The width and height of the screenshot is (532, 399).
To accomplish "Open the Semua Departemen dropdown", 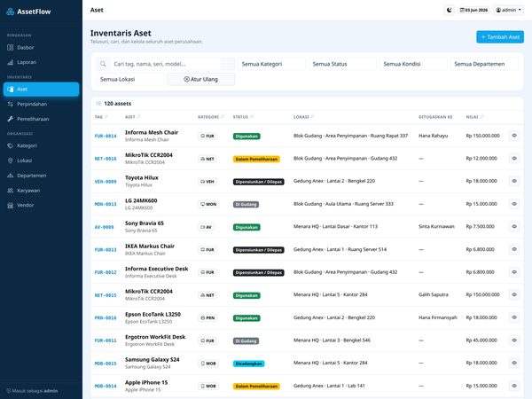I will click(x=484, y=64).
